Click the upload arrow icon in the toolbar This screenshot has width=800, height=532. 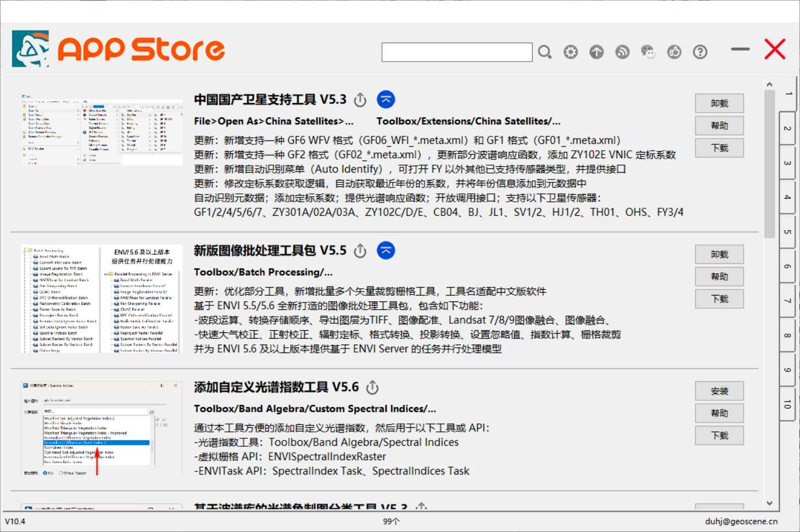[596, 52]
